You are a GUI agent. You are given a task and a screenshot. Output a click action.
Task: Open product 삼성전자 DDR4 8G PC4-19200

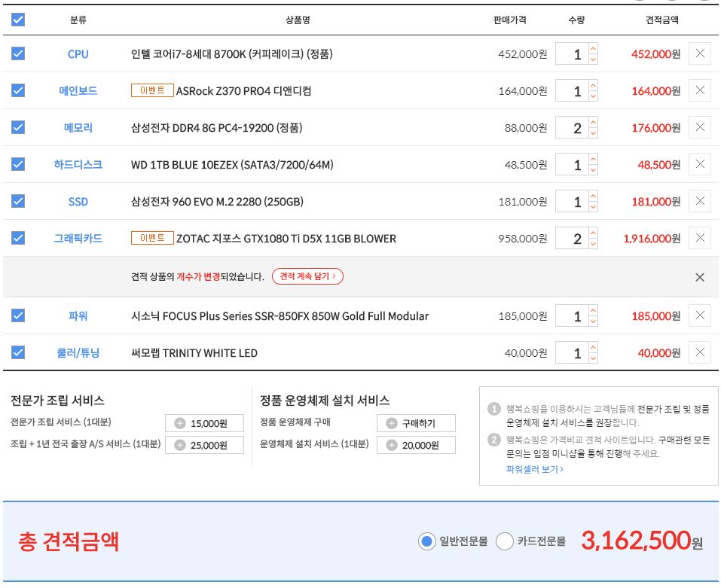(x=216, y=128)
